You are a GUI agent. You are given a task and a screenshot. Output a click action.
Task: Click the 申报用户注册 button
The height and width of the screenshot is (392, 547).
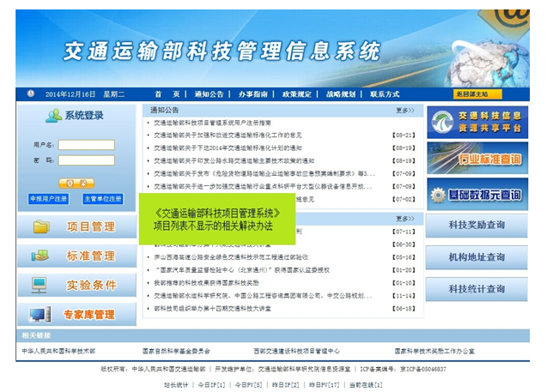tap(48, 199)
